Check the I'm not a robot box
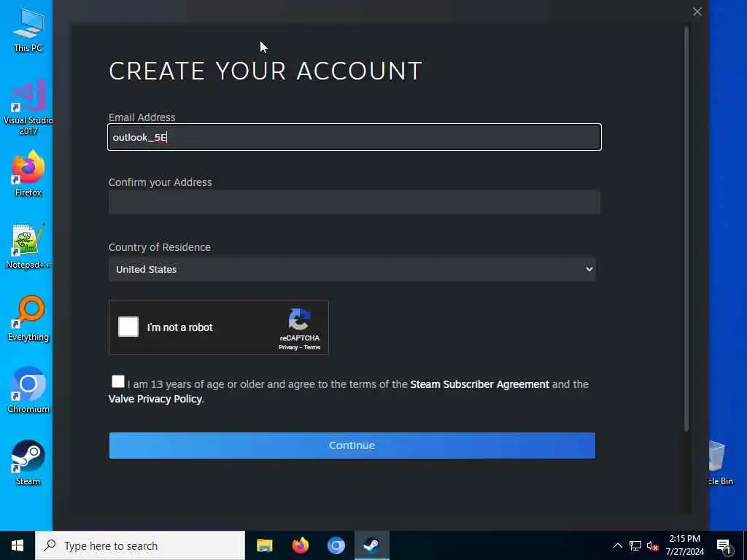 [128, 327]
